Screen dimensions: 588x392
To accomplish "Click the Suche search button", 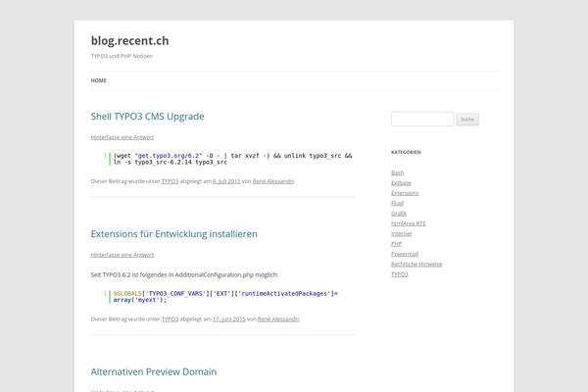I will [x=467, y=120].
